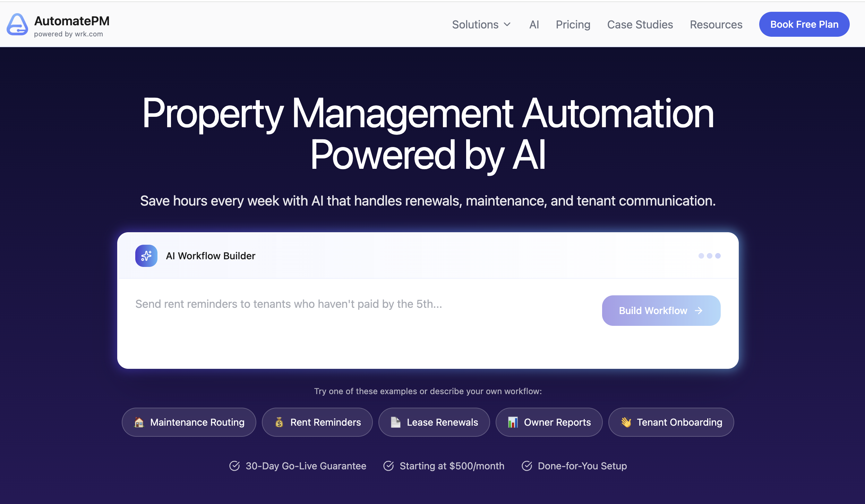Open the Solutions chevron arrow
The width and height of the screenshot is (865, 504).
click(x=507, y=24)
